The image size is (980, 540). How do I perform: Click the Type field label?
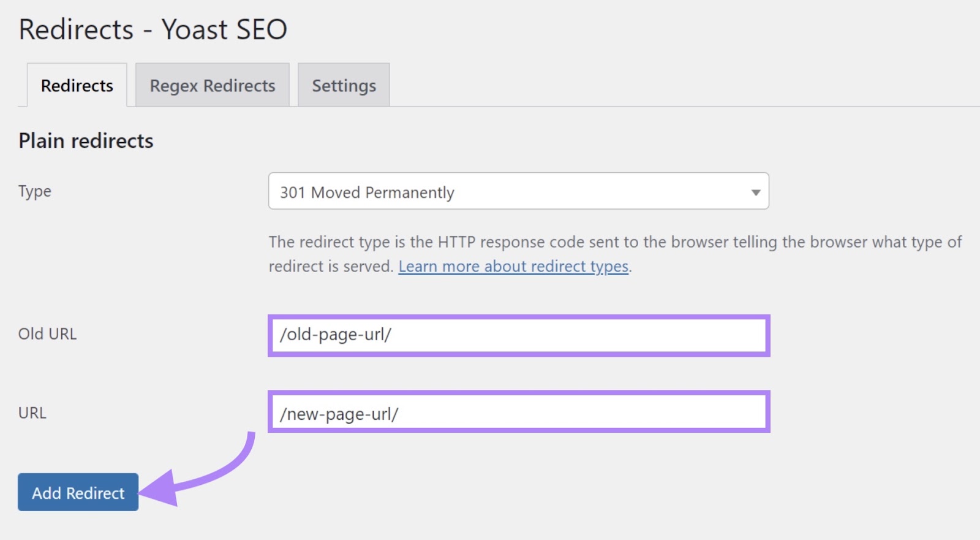point(35,191)
